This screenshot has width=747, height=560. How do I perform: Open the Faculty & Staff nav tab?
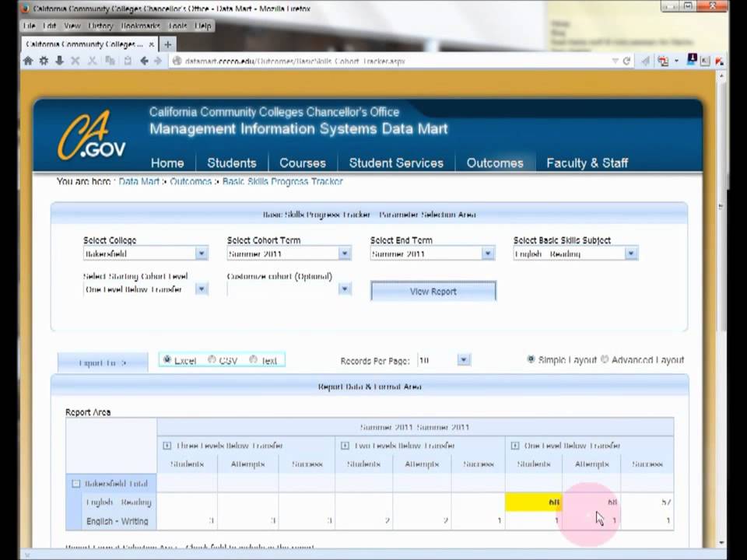[587, 163]
